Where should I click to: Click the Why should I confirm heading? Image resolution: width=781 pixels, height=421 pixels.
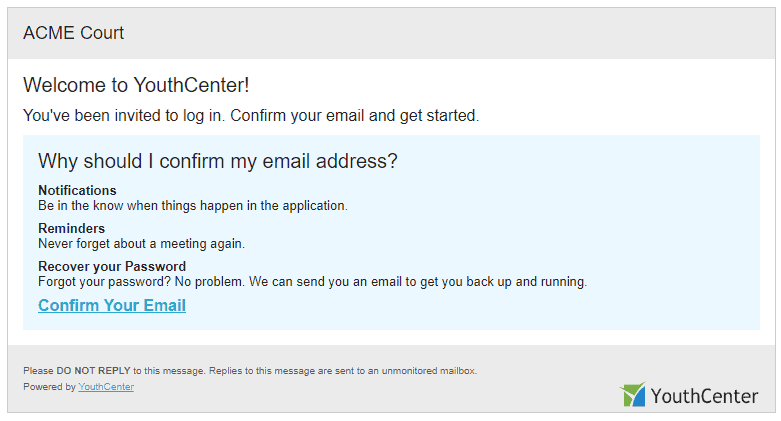pos(218,161)
